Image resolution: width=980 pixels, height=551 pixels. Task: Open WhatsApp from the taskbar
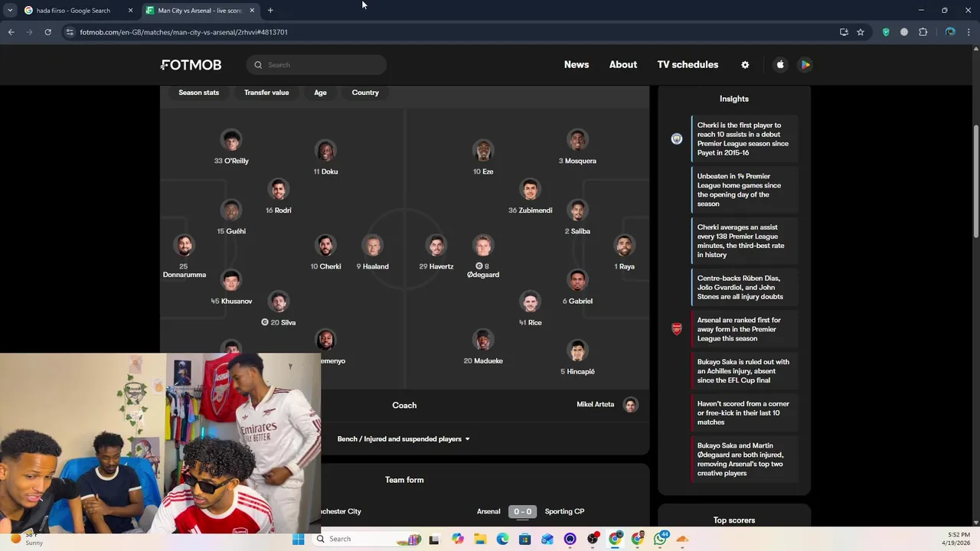tap(660, 539)
